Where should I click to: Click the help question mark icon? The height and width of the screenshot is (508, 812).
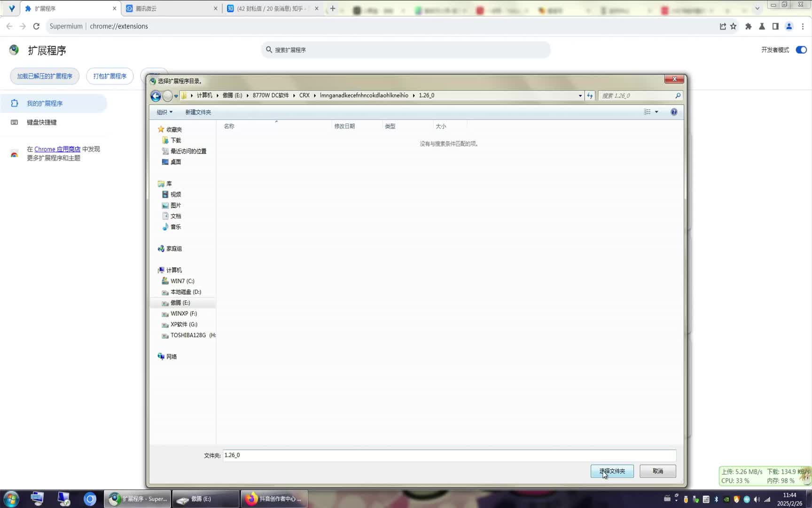[x=674, y=112]
